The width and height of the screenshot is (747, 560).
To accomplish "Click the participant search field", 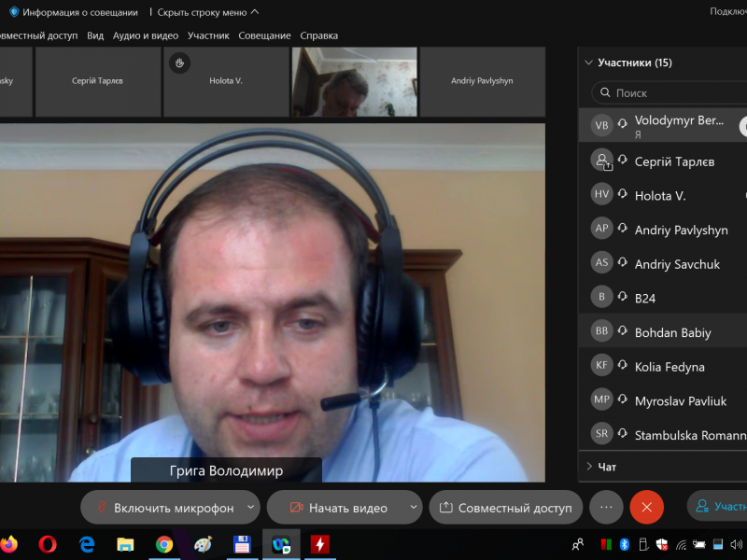I will click(672, 93).
